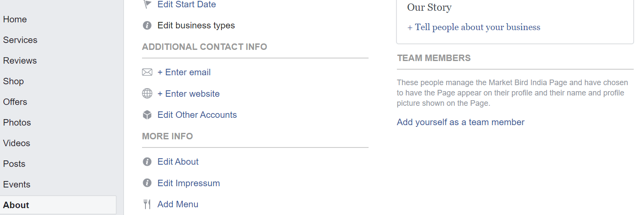Click the info icon next to Edit About

pos(147,162)
